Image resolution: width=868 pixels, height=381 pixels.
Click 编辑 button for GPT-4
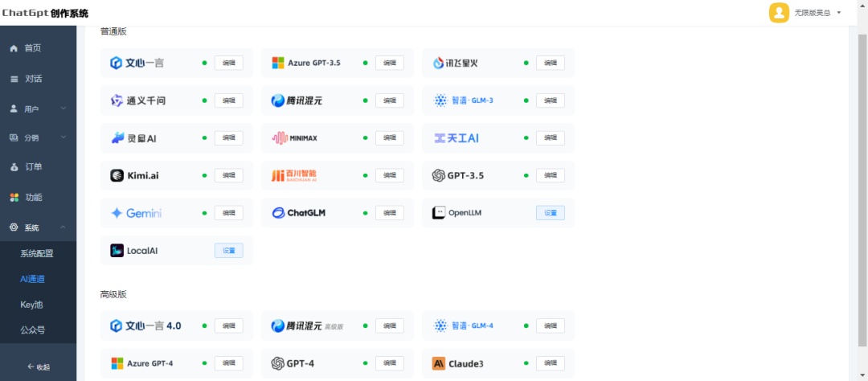tap(390, 363)
